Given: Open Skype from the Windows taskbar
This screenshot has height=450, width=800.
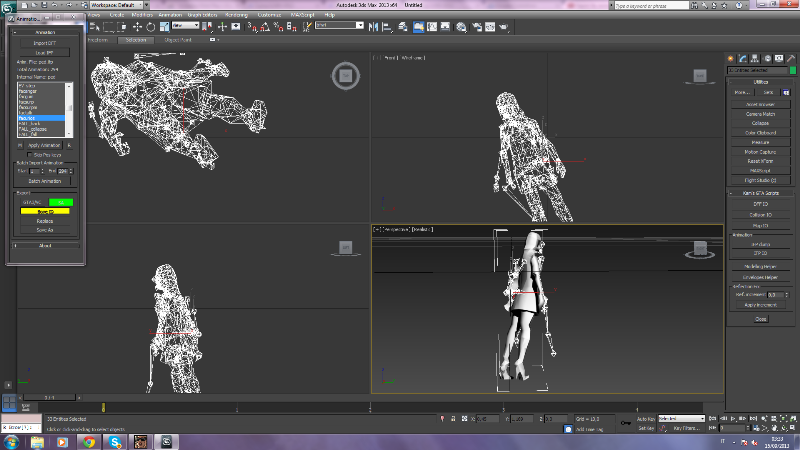Looking at the screenshot, I should click(x=115, y=442).
